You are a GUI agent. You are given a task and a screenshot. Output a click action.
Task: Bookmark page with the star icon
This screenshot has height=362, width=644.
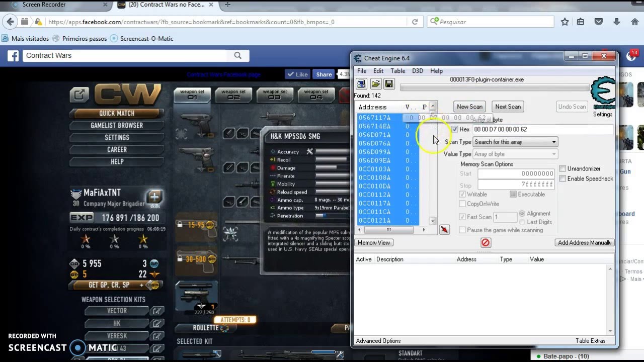pos(565,22)
